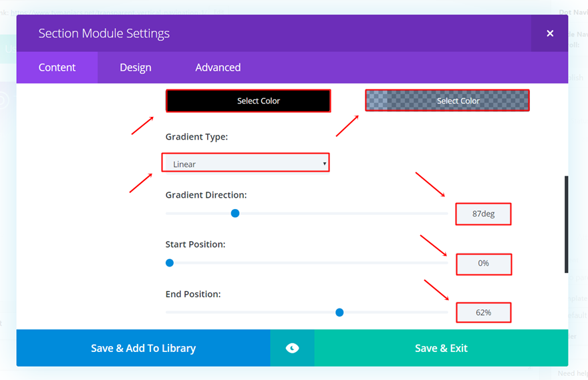588x380 pixels.
Task: Switch to the Design tab
Action: point(136,67)
